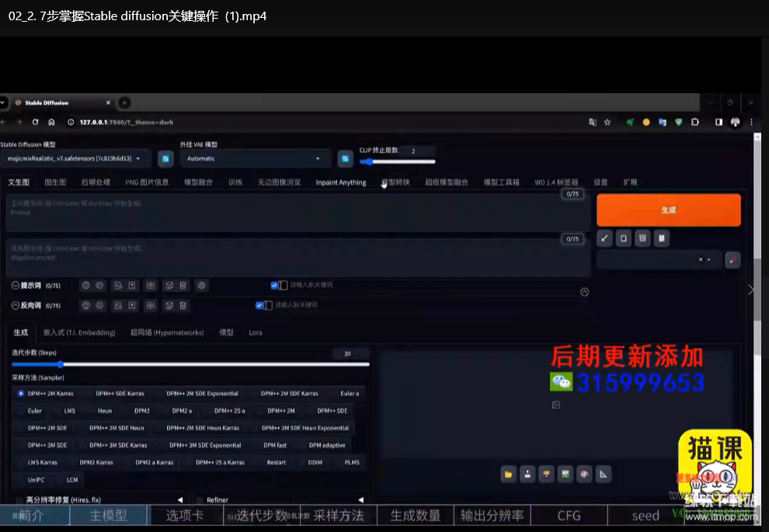Image resolution: width=769 pixels, height=532 pixels.
Task: Click the save image icon below the preview
Action: point(527,475)
